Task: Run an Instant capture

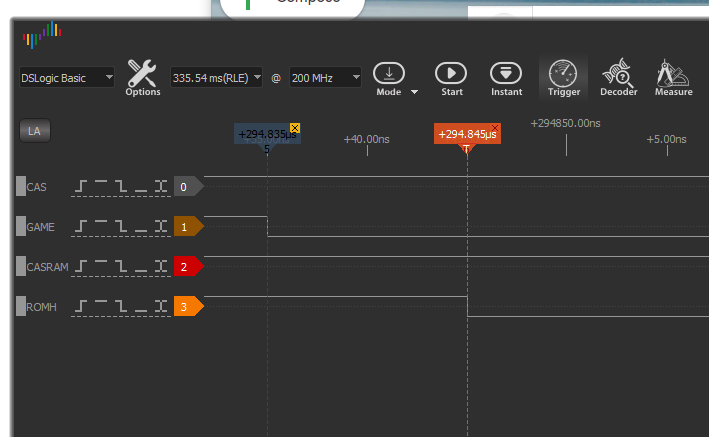Action: [506, 78]
